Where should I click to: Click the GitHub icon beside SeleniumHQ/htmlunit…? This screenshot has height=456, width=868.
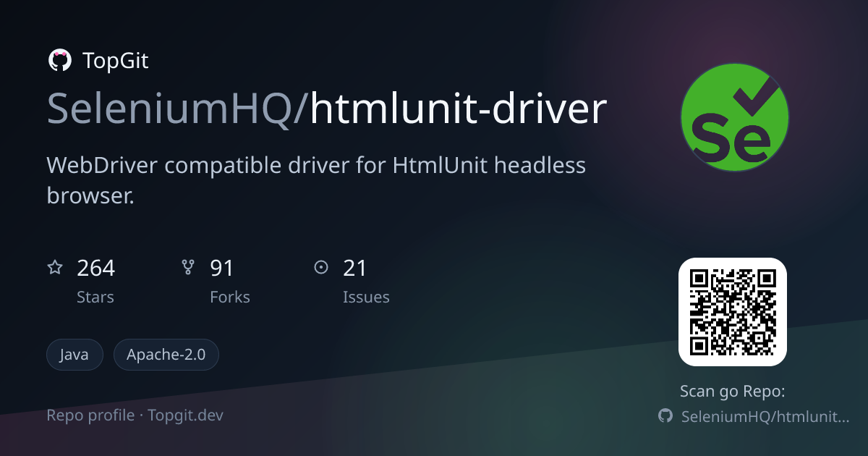click(665, 415)
